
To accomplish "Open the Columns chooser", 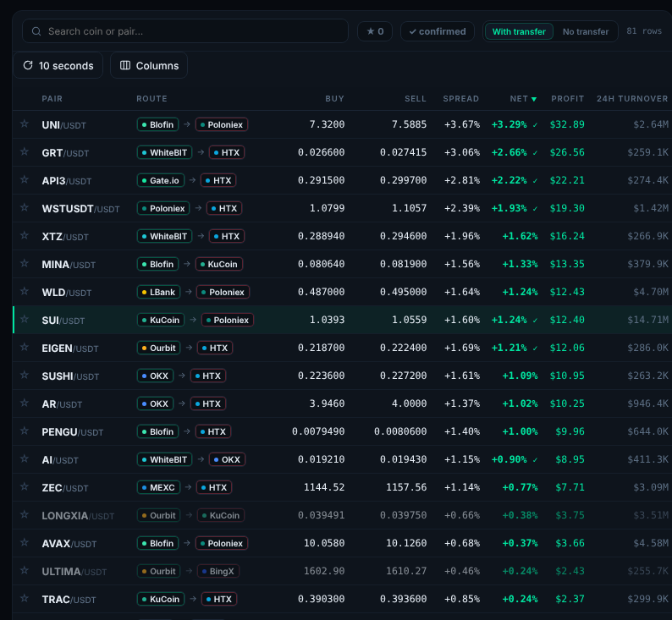I will point(149,65).
